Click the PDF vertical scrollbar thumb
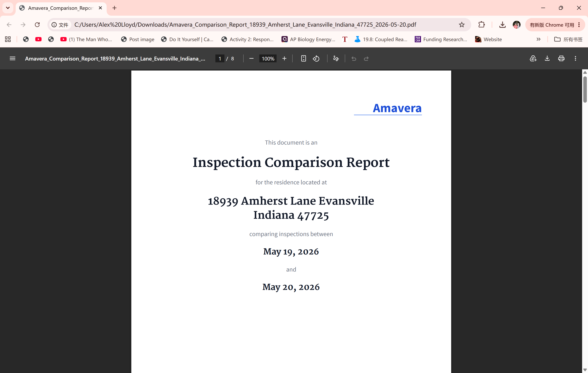This screenshot has width=588, height=373. click(585, 90)
